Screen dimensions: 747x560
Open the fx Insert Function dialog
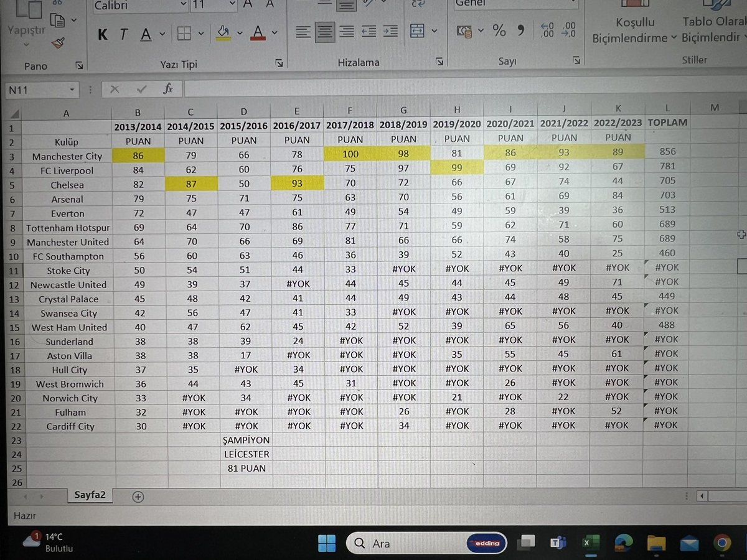(x=168, y=89)
